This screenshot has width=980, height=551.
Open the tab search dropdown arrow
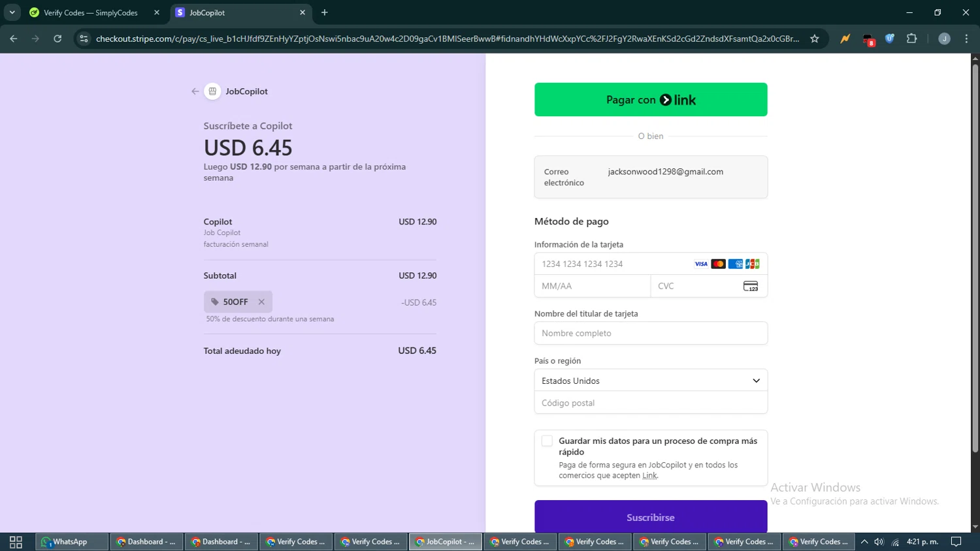[x=12, y=12]
